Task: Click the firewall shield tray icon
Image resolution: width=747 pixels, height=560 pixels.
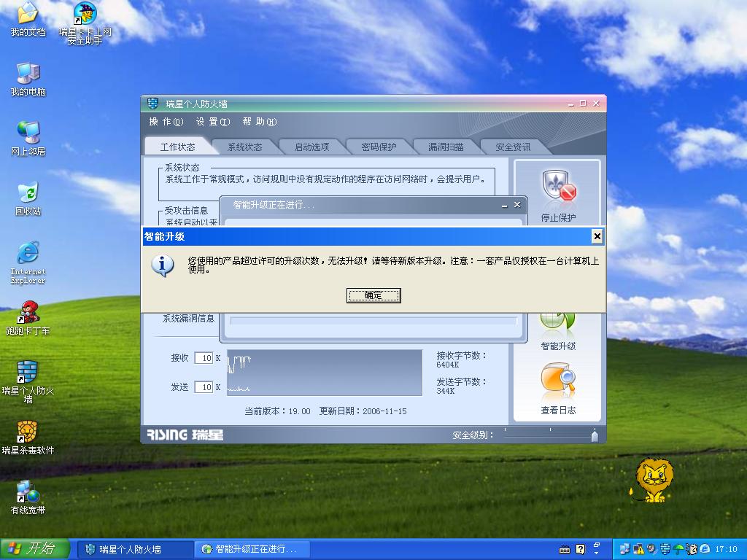Action: [665, 549]
